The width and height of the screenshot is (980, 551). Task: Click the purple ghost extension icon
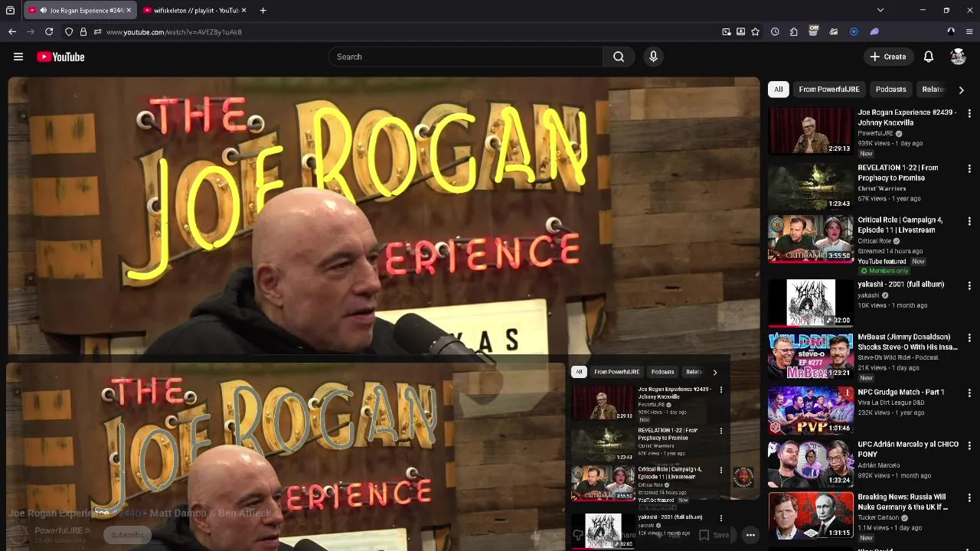click(x=874, y=31)
